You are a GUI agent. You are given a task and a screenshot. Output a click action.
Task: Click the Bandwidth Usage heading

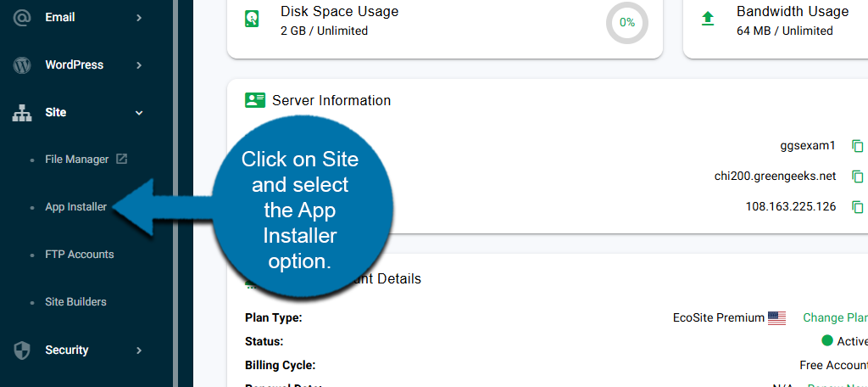click(793, 12)
